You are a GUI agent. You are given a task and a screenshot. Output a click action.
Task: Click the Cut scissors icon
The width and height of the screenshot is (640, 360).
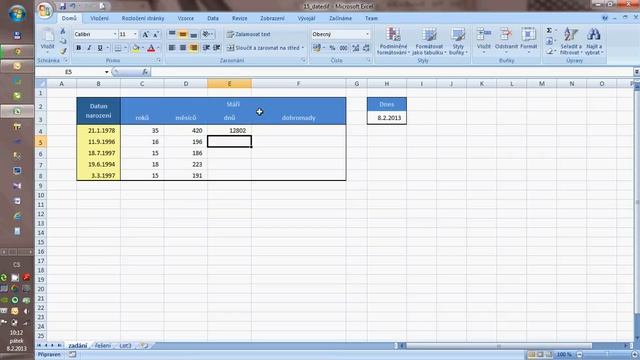coord(63,31)
